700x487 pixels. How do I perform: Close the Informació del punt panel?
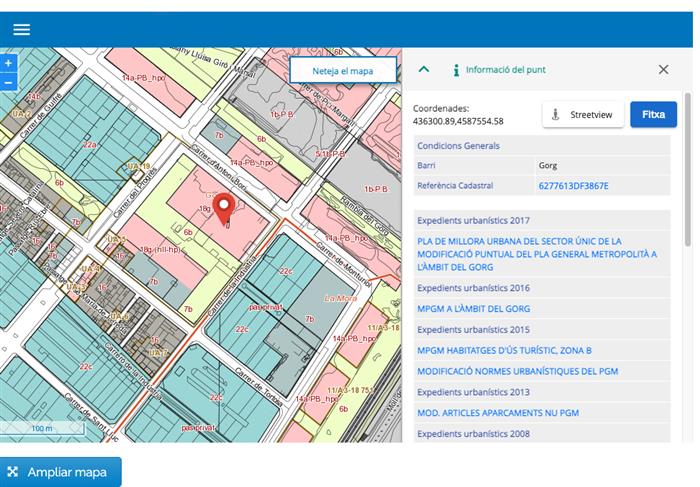[x=663, y=70]
